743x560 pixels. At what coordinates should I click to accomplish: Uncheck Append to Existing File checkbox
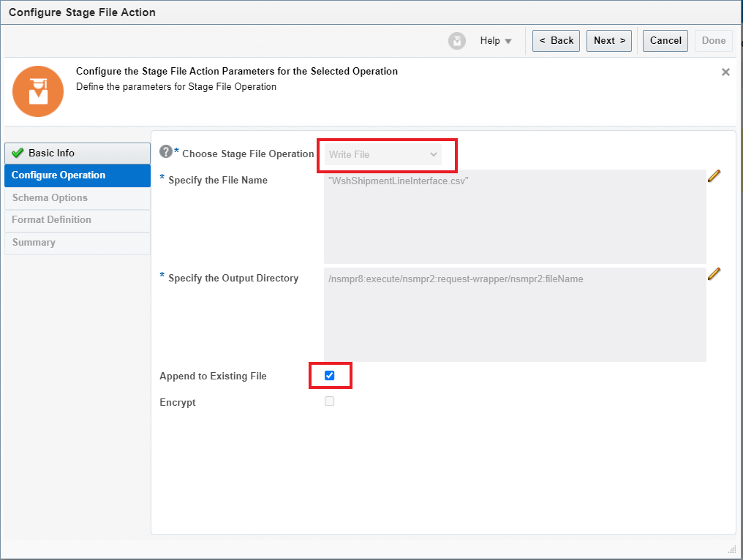329,376
